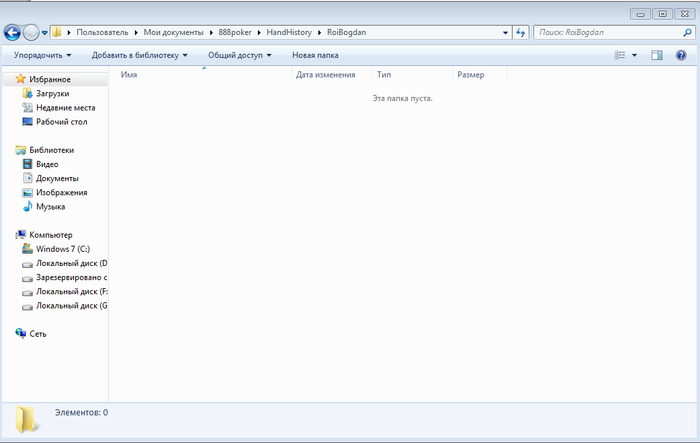Open Help with question mark icon
The image size is (700, 443).
(x=681, y=55)
